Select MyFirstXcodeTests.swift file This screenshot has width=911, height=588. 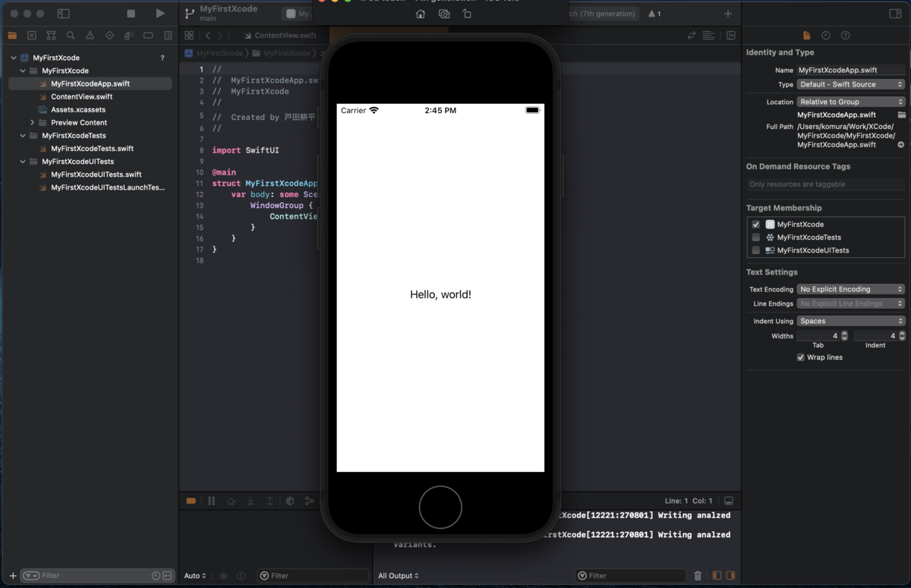(x=93, y=149)
